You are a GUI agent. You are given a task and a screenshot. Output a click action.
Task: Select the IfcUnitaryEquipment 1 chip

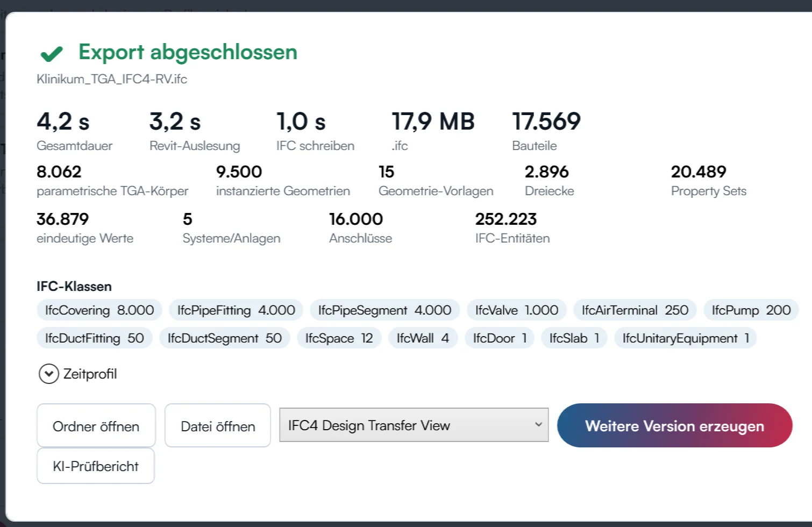tap(686, 338)
